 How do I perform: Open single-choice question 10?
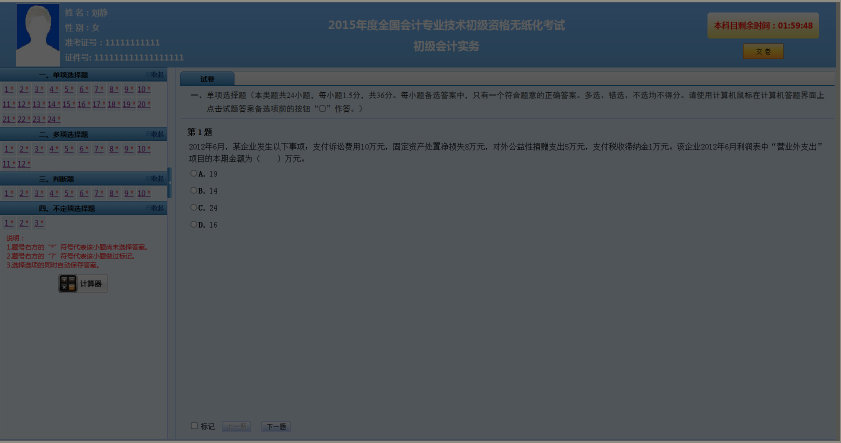coord(144,90)
